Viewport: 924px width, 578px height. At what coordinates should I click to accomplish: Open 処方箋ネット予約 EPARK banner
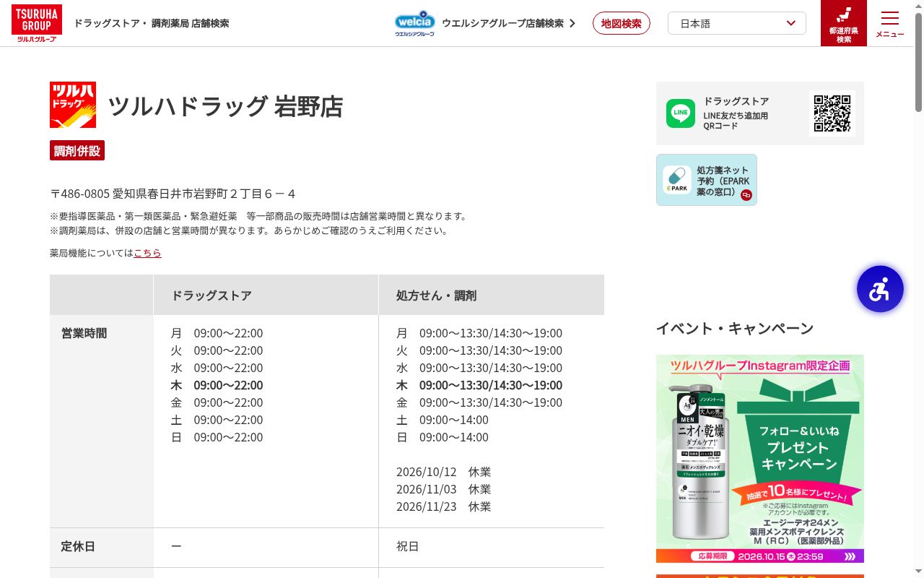(x=707, y=180)
